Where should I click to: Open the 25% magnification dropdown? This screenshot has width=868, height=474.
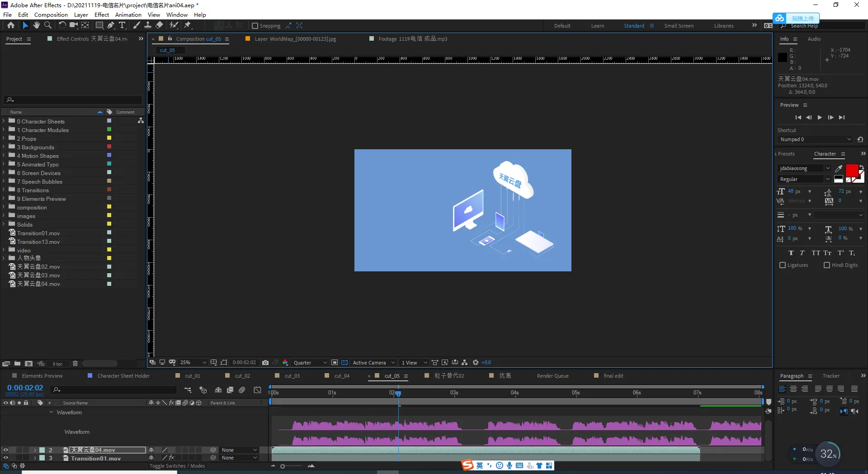[x=193, y=363]
